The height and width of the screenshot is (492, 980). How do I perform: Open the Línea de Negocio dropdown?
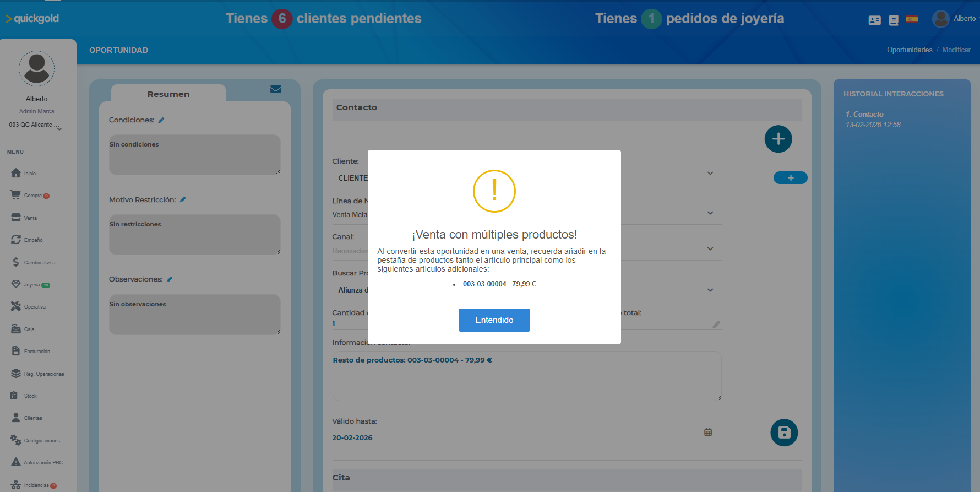pyautogui.click(x=710, y=213)
